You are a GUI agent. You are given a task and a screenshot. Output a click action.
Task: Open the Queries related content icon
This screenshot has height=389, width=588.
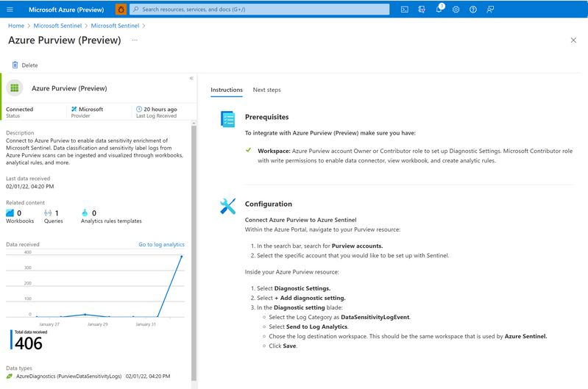tap(48, 213)
